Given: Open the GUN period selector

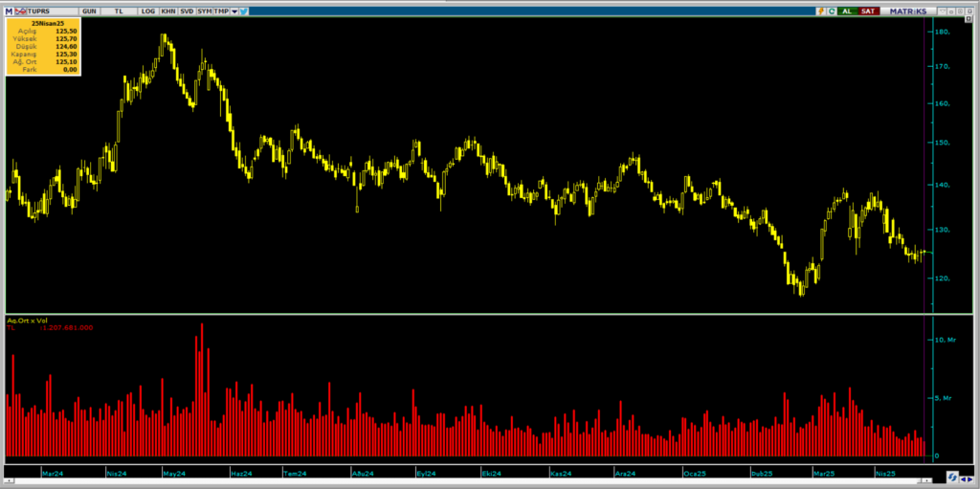Looking at the screenshot, I should coord(89,11).
